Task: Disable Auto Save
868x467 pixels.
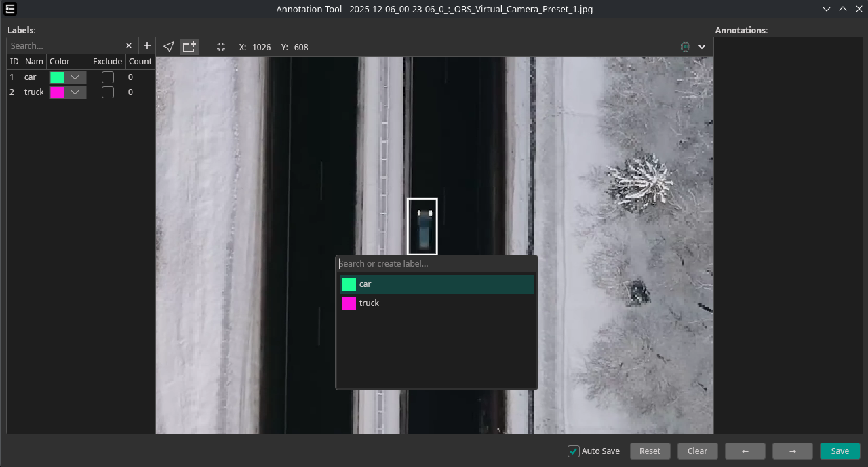Action: [574, 451]
